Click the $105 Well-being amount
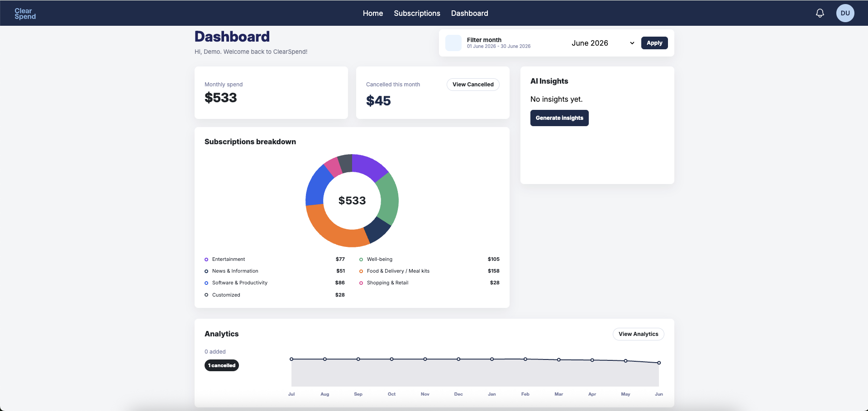This screenshot has width=868, height=411. pos(493,259)
